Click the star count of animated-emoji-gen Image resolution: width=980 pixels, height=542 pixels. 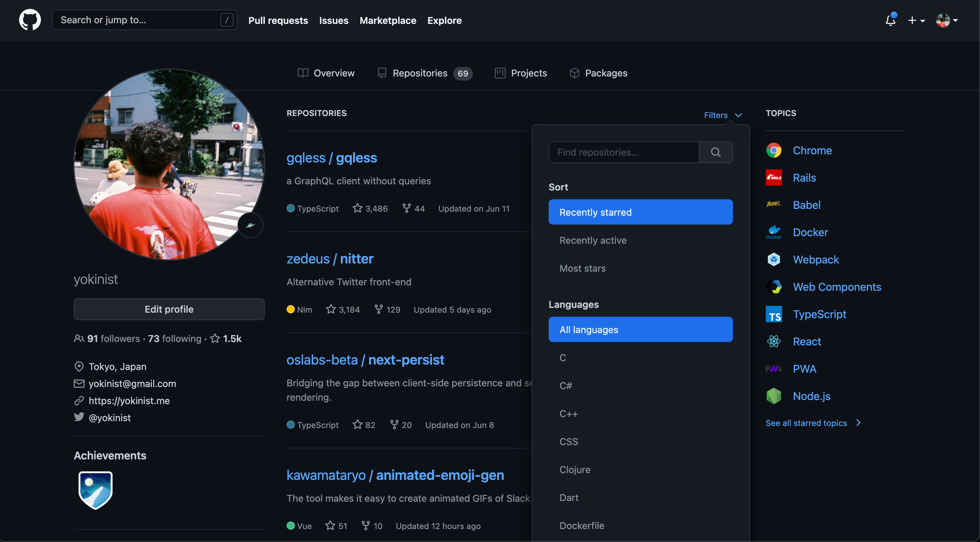pos(336,526)
